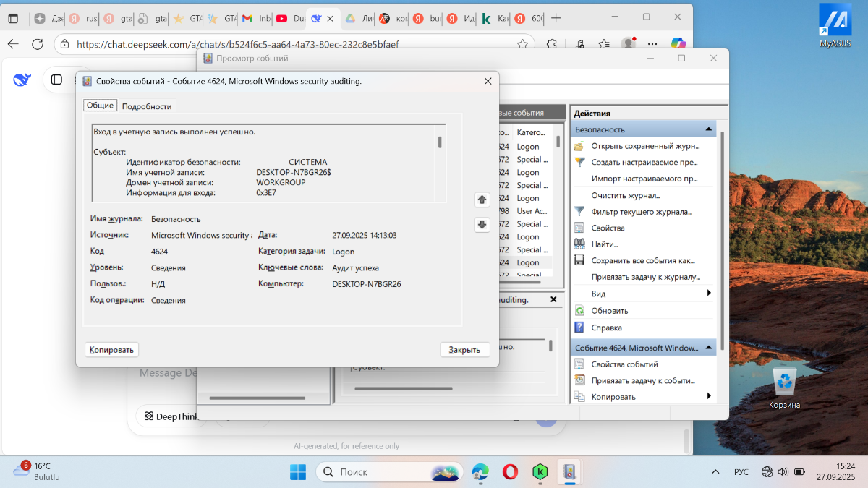This screenshot has width=868, height=488.
Task: Collapse the Безопасность actions section
Action: coord(708,129)
